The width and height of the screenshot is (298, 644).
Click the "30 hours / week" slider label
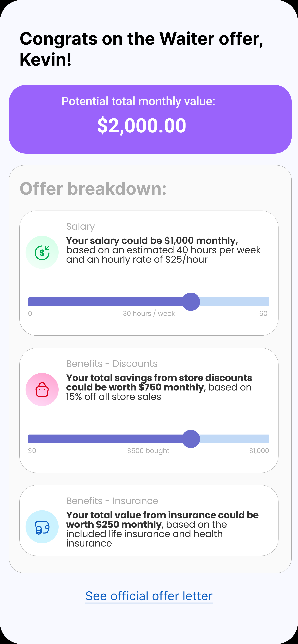pos(149,314)
